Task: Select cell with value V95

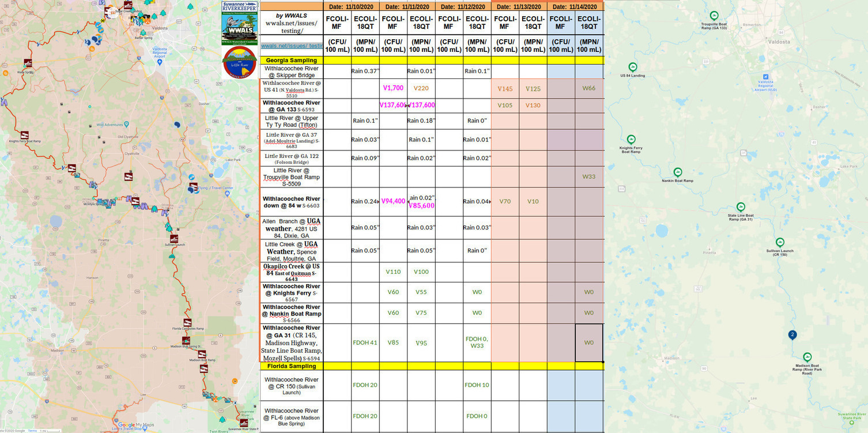Action: pos(421,342)
